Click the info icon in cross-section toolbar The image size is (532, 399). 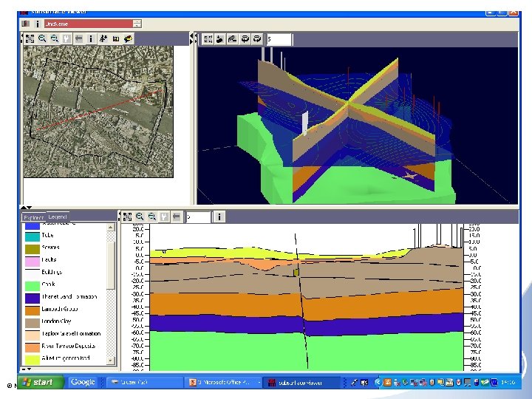click(220, 216)
